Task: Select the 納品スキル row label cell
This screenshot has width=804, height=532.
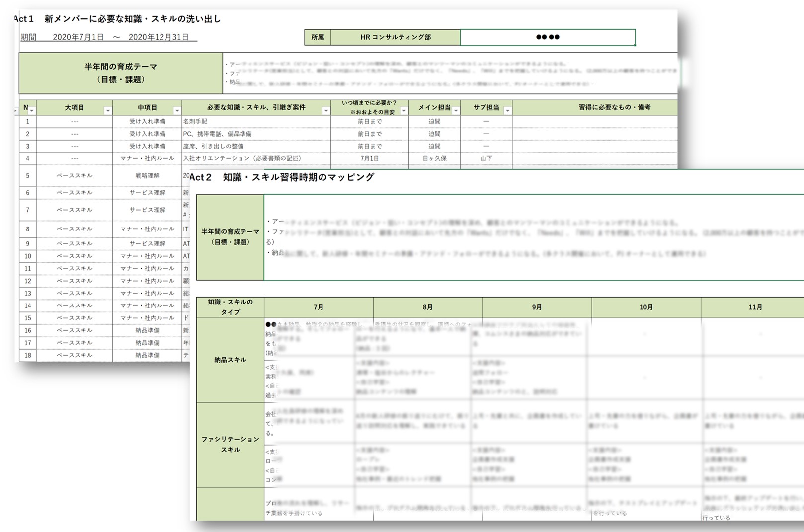Action: (230, 360)
